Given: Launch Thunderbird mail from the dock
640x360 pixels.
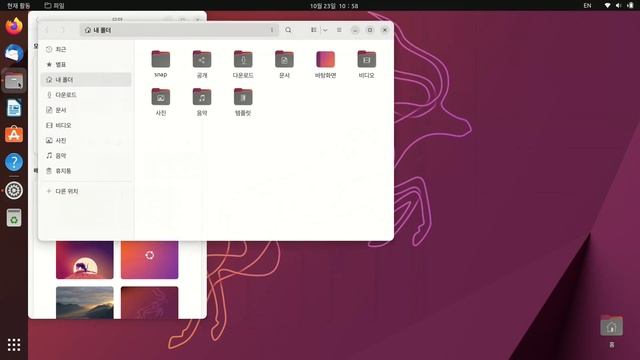Looking at the screenshot, I should coord(14,53).
